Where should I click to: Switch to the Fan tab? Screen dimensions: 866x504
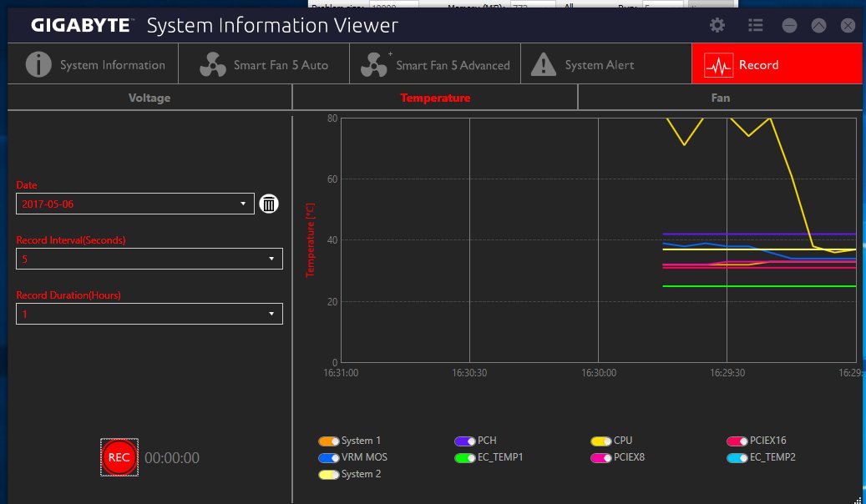click(x=720, y=98)
